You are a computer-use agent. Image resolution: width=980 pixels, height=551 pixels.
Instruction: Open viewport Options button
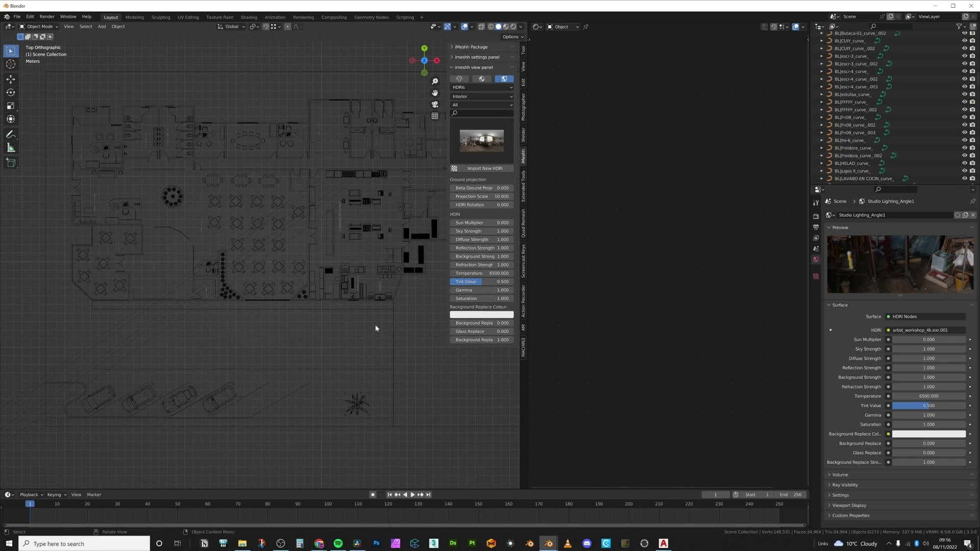click(512, 37)
